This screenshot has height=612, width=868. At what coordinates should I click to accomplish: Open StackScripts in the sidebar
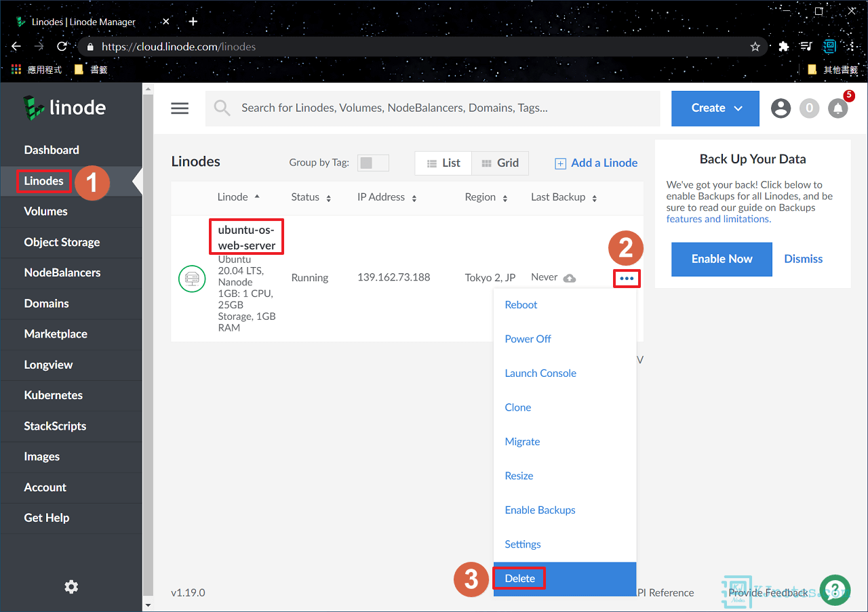(x=71, y=426)
